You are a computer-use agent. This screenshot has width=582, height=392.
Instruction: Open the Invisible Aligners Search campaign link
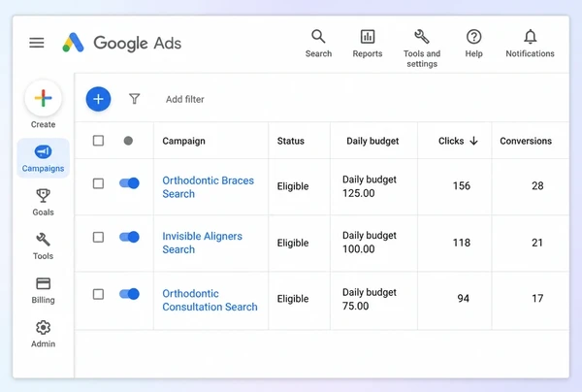(203, 243)
